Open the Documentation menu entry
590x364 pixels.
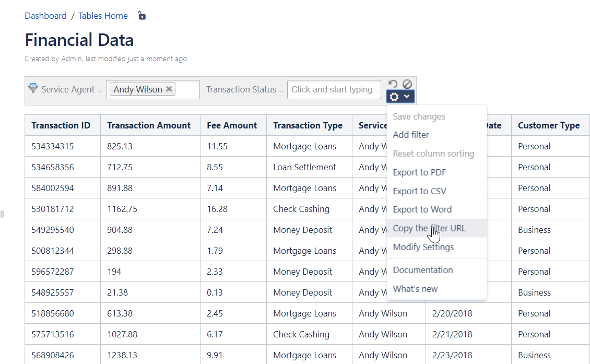[x=423, y=270]
